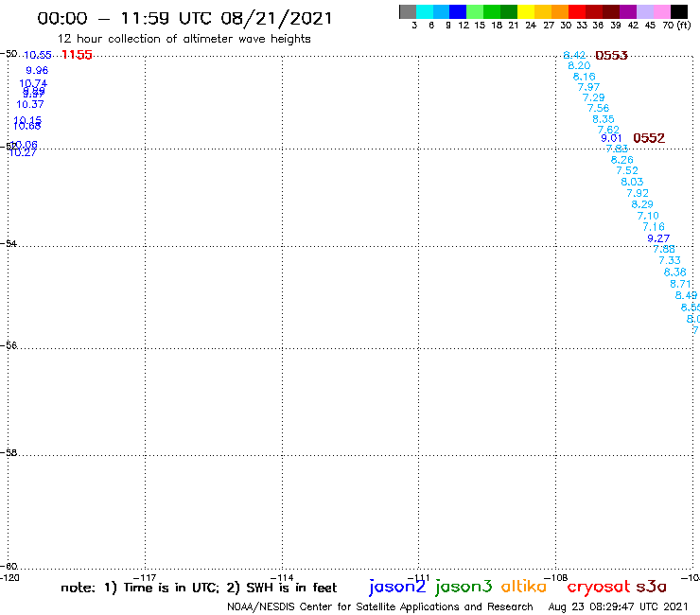Click the "7.88" wave height value
700x615 pixels.
[664, 249]
